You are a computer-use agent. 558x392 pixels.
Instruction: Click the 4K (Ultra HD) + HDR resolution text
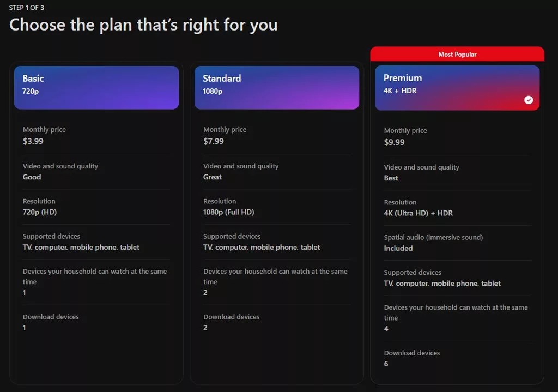418,213
